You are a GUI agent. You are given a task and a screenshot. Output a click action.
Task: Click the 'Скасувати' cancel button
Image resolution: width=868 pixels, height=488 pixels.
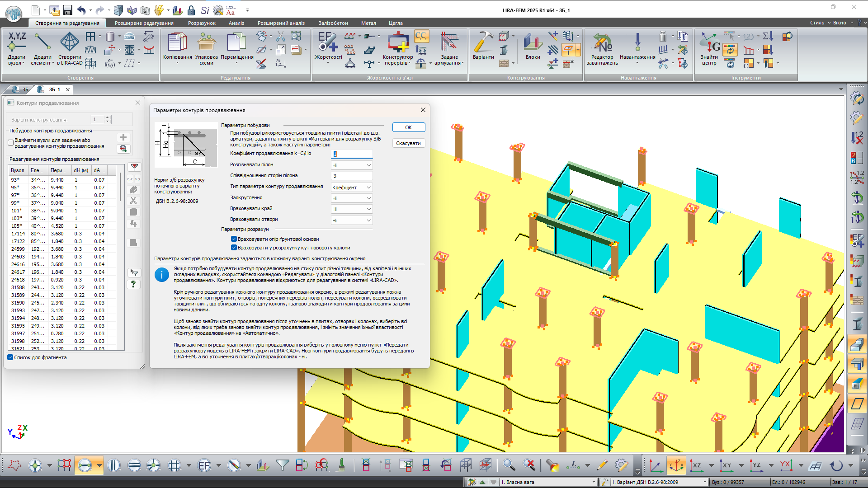408,143
